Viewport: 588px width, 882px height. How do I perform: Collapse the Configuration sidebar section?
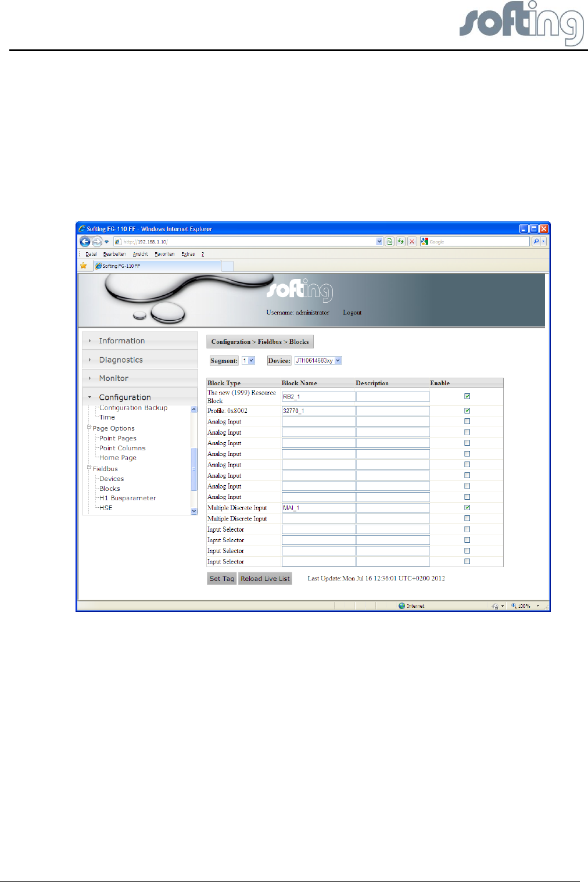[140, 397]
